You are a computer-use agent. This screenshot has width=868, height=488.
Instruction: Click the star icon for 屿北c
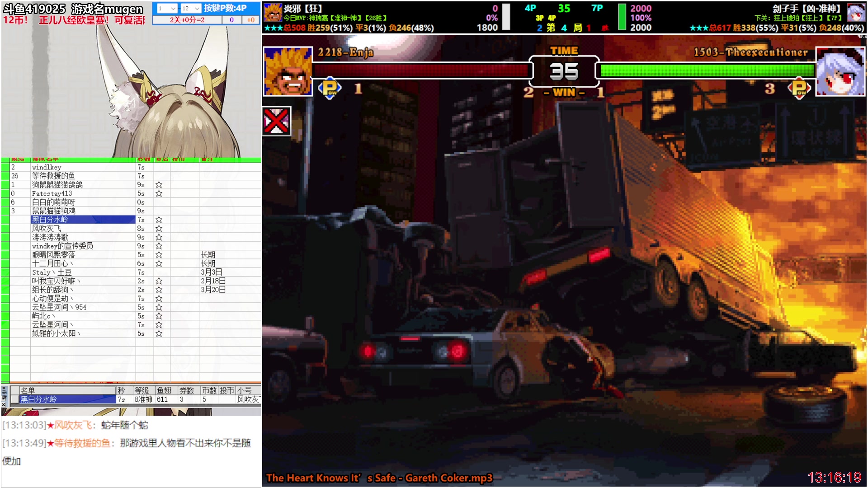[x=159, y=316]
